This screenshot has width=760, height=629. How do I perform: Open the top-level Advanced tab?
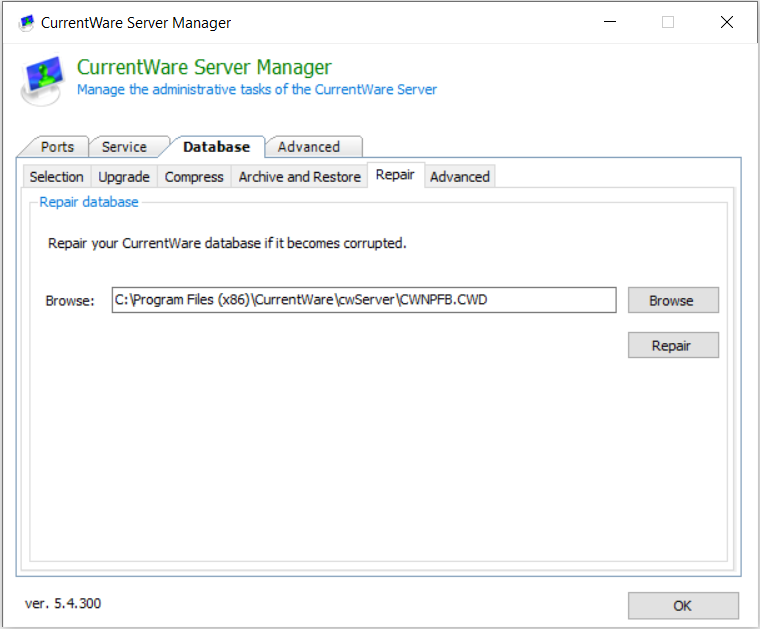(x=309, y=147)
